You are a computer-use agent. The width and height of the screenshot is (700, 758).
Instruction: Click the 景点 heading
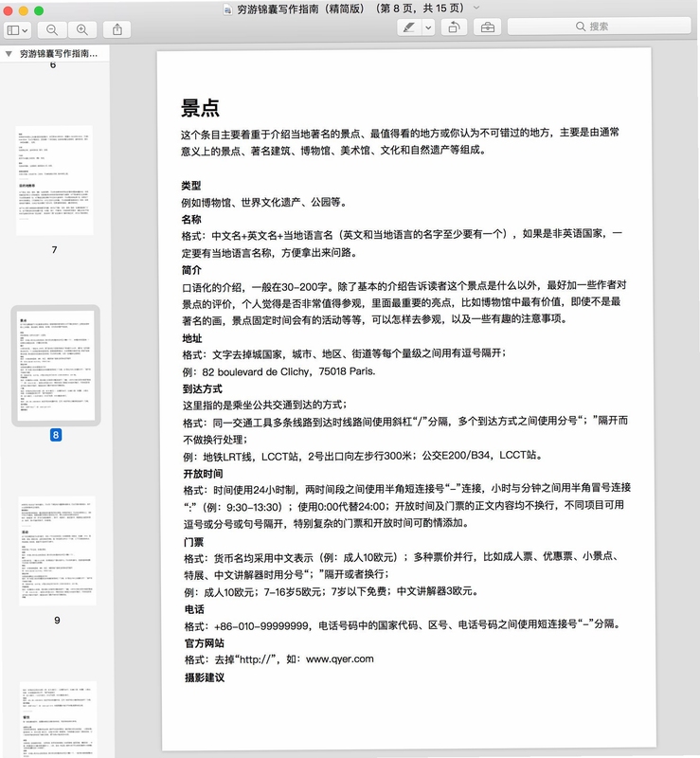(200, 108)
